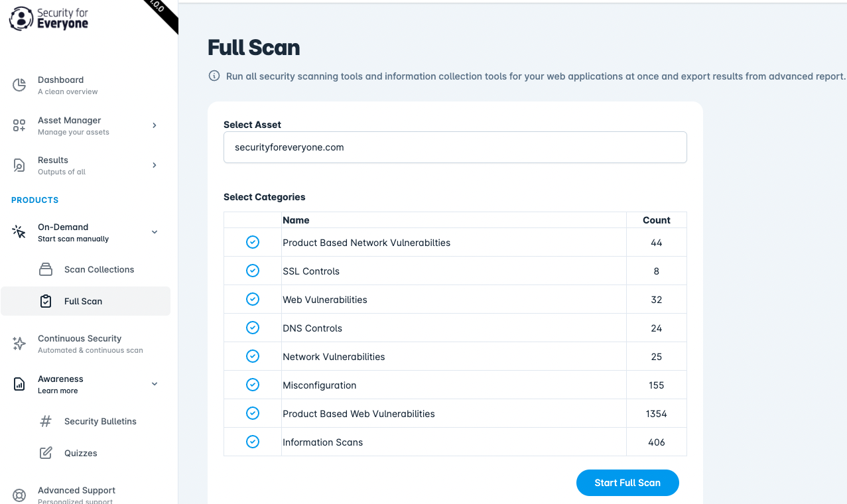Click the DNS Controls row name

click(312, 328)
